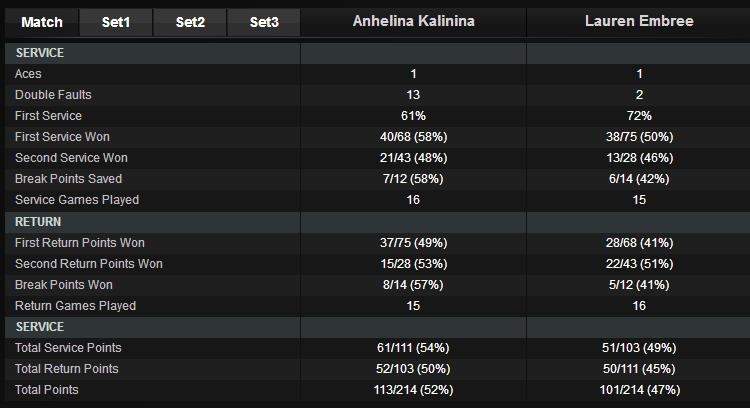Select the Service Games Played label

point(76,200)
